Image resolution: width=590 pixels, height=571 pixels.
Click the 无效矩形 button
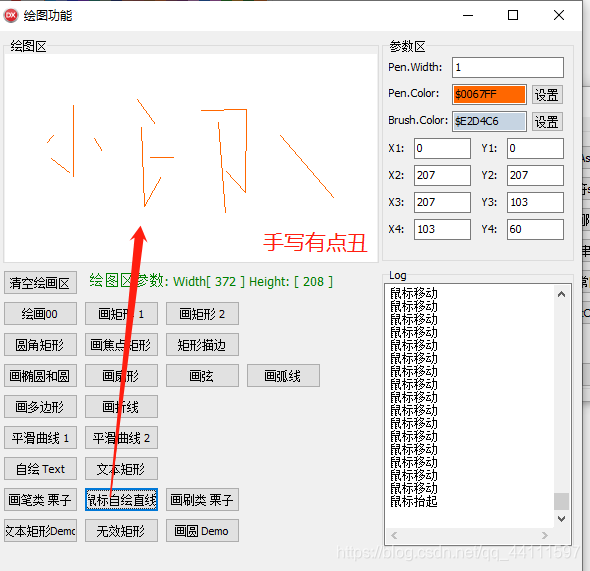pyautogui.click(x=121, y=531)
